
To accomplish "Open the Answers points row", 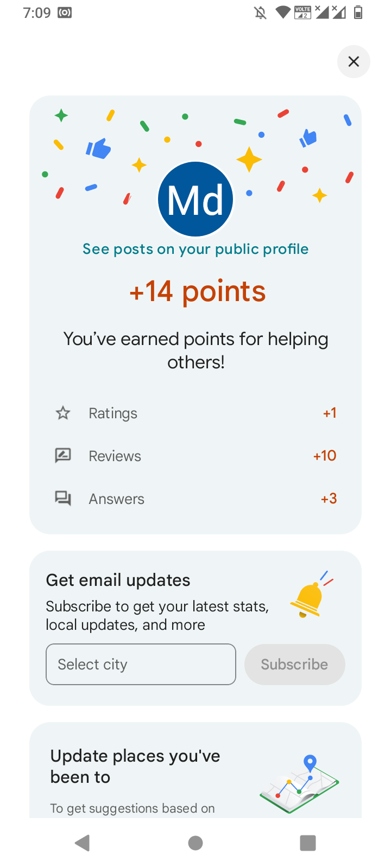I will pos(195,499).
